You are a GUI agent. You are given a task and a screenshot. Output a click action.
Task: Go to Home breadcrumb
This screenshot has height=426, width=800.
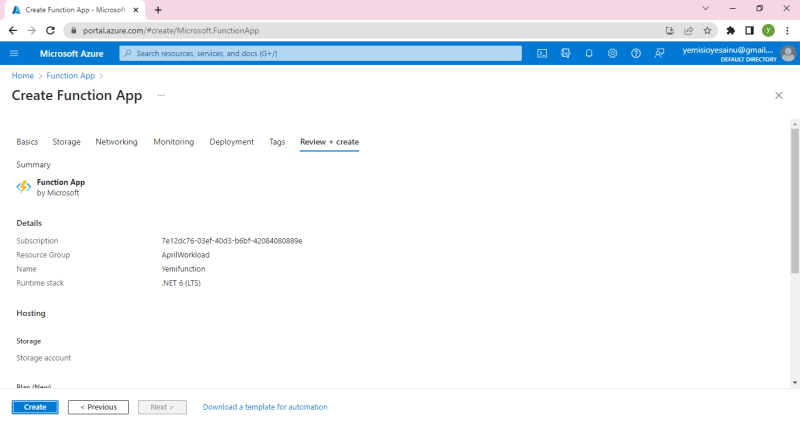(22, 76)
